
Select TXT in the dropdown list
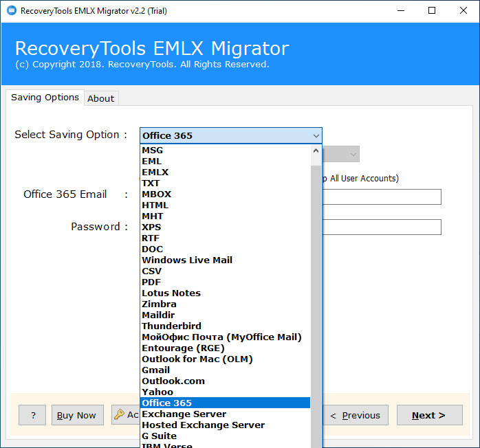(x=225, y=183)
